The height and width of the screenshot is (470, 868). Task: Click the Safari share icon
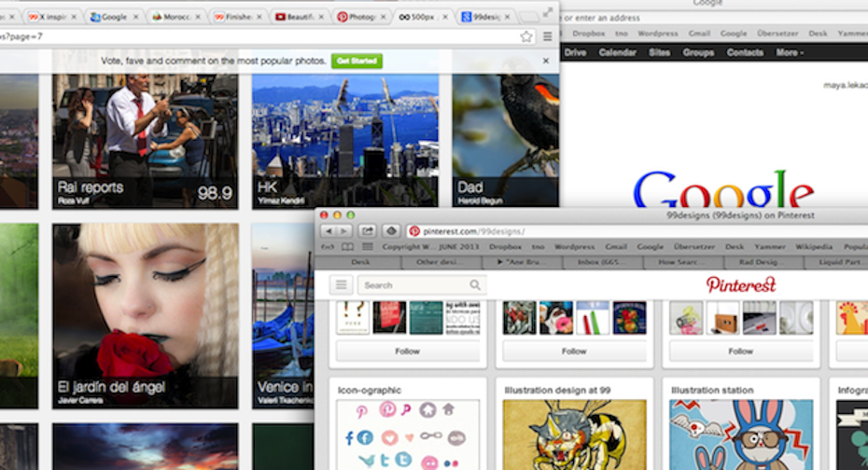point(368,230)
